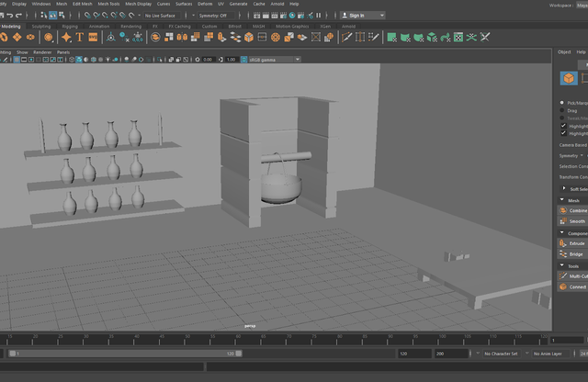The height and width of the screenshot is (382, 588).
Task: Open the No Character Set dropdown arrow
Action: (x=478, y=354)
